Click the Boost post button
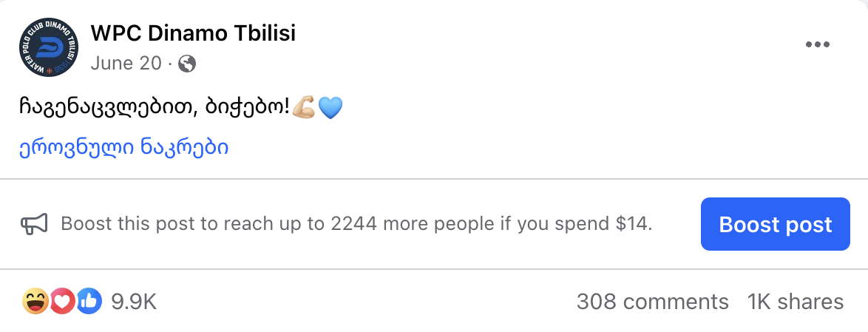868x332 pixels. (775, 224)
